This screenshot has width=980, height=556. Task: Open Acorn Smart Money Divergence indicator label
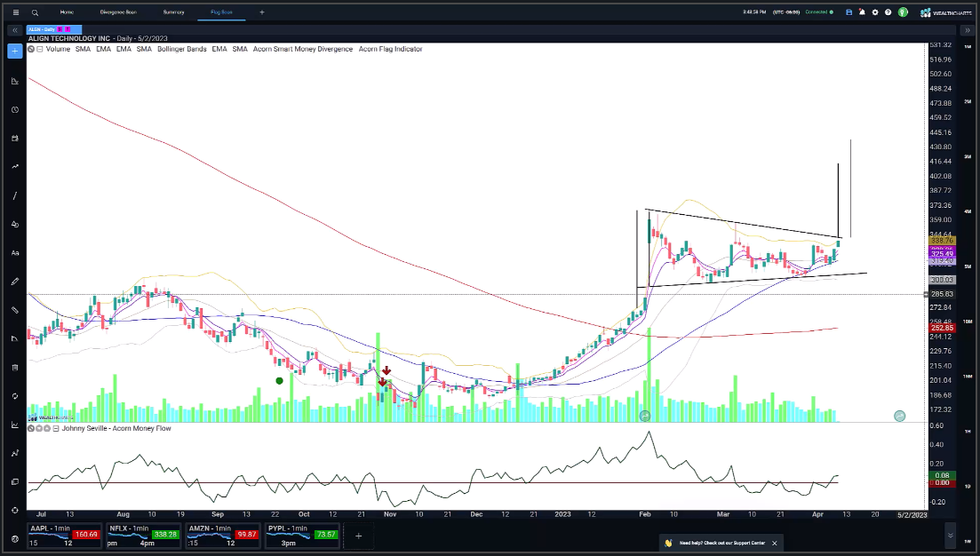tap(302, 49)
